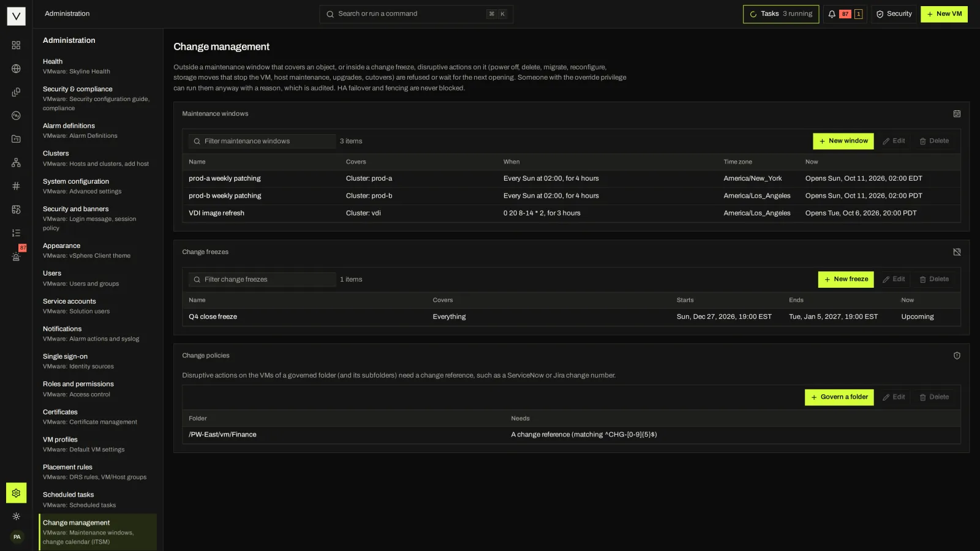Image resolution: width=980 pixels, height=551 pixels.
Task: Select prod-a weekly patching row
Action: click(x=571, y=179)
